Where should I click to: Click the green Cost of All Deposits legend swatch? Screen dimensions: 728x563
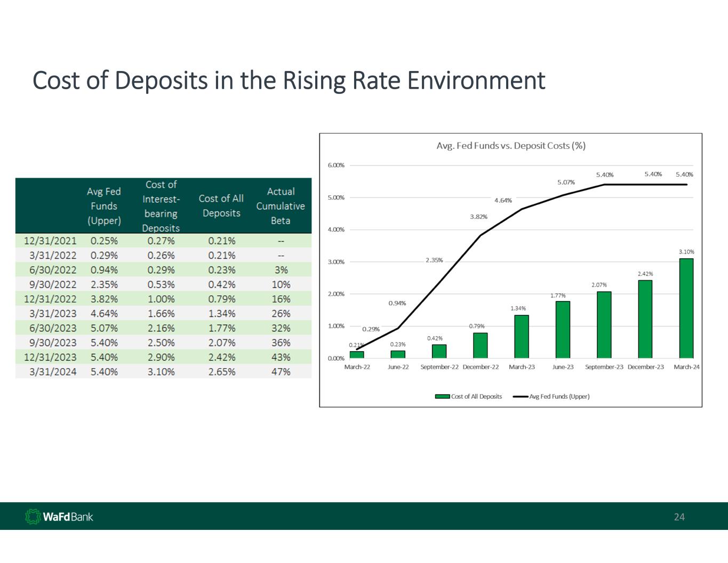pos(442,397)
